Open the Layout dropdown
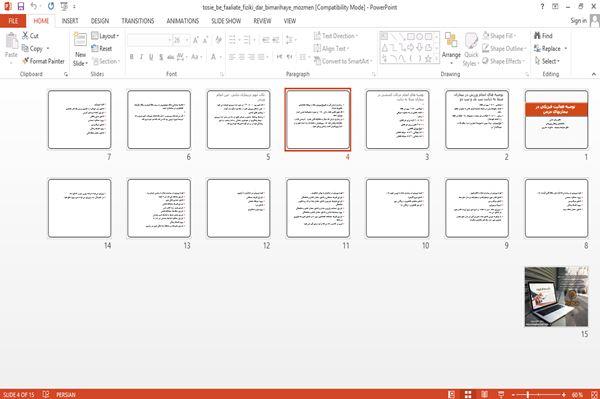This screenshot has width=600, height=399. coord(106,36)
